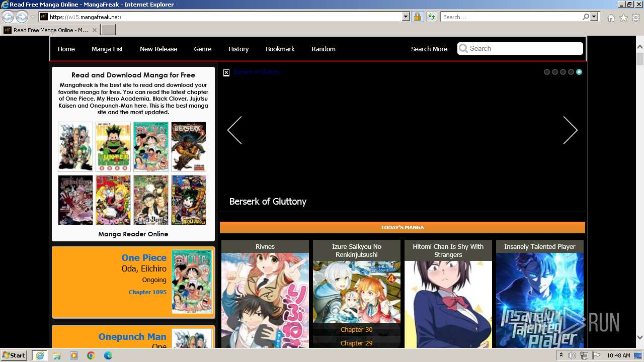Select the Read Free Manga Online tab

tap(50, 30)
